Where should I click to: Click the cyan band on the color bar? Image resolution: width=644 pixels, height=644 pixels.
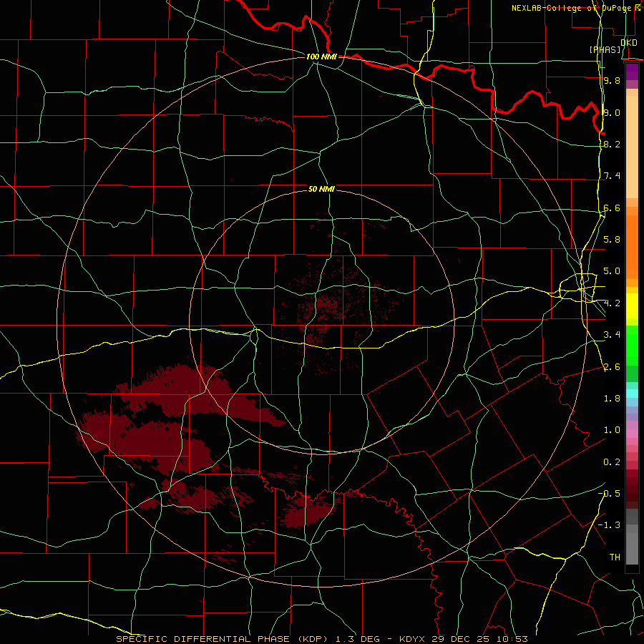tap(632, 394)
